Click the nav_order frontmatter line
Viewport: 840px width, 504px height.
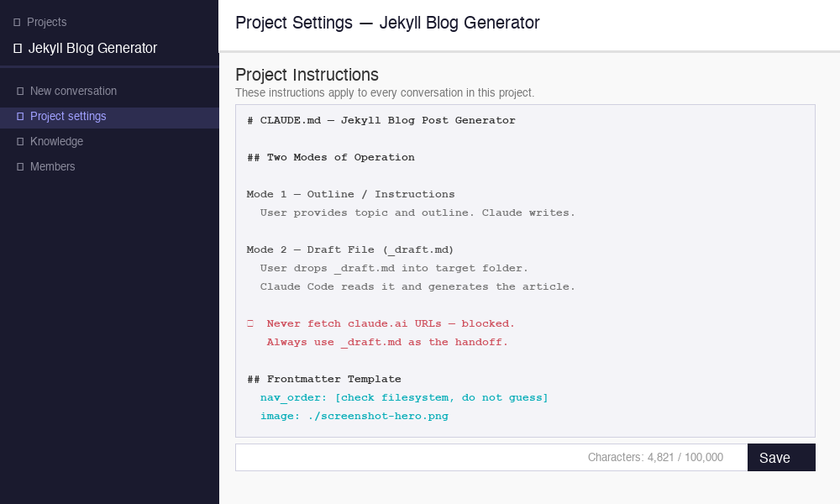coord(405,397)
